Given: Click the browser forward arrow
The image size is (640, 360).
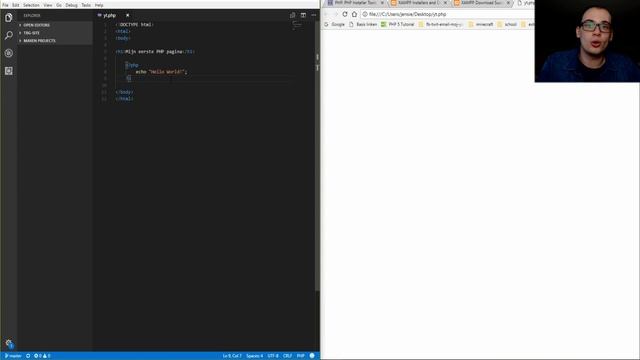Looking at the screenshot, I should pyautogui.click(x=336, y=14).
